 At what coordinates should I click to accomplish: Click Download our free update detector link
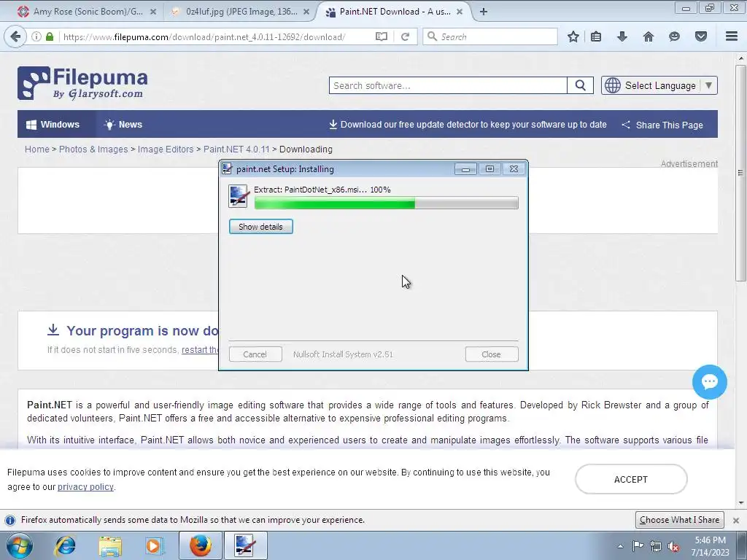click(x=468, y=125)
